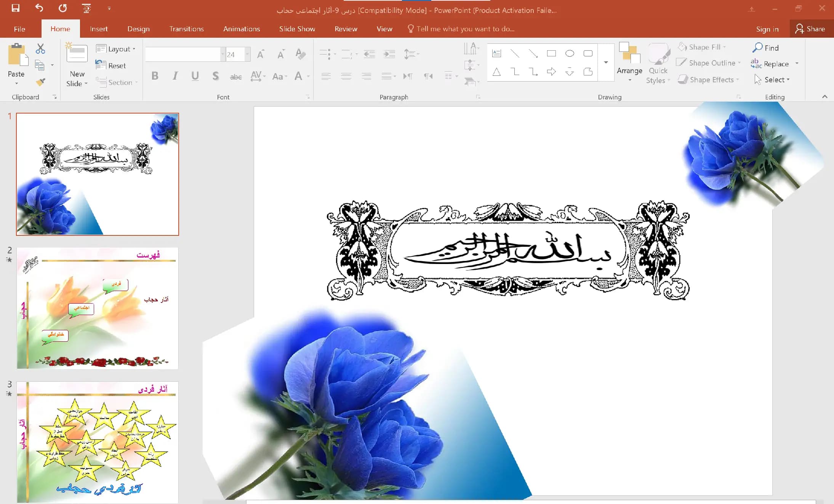Screen dimensions: 834x504
Task: Go to the Slide Show tab
Action: [x=297, y=29]
